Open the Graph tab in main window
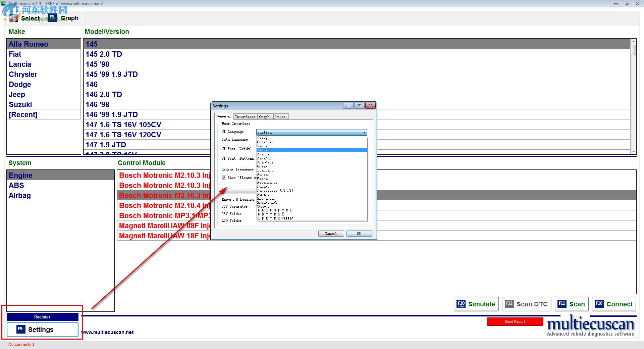644x349 pixels. [64, 18]
